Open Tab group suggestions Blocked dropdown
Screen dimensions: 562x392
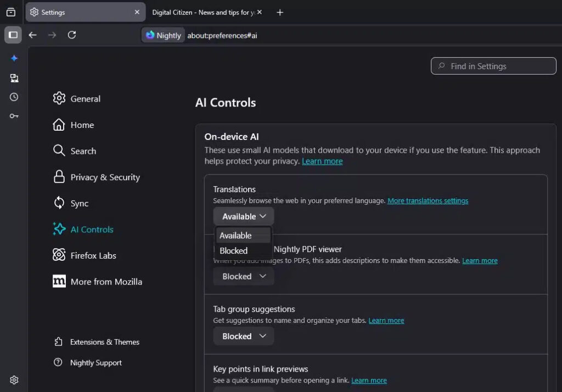pos(244,336)
